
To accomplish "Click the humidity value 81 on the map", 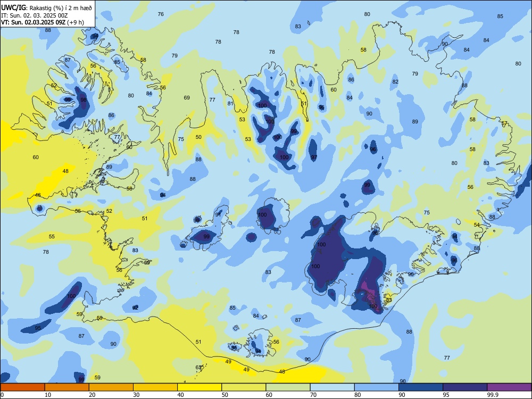I will tap(230, 104).
